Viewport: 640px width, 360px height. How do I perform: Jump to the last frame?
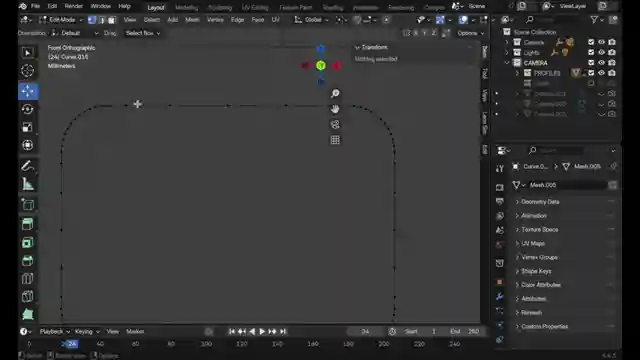pyautogui.click(x=283, y=331)
